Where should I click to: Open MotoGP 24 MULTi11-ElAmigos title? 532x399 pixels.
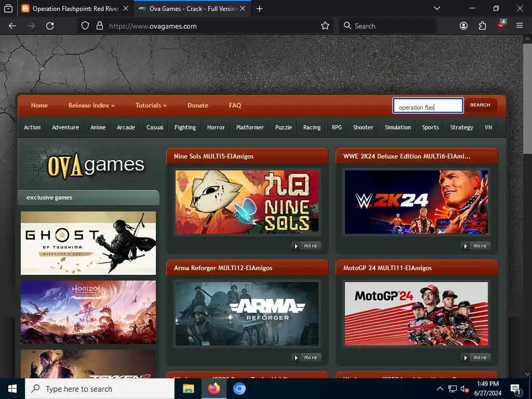[388, 268]
